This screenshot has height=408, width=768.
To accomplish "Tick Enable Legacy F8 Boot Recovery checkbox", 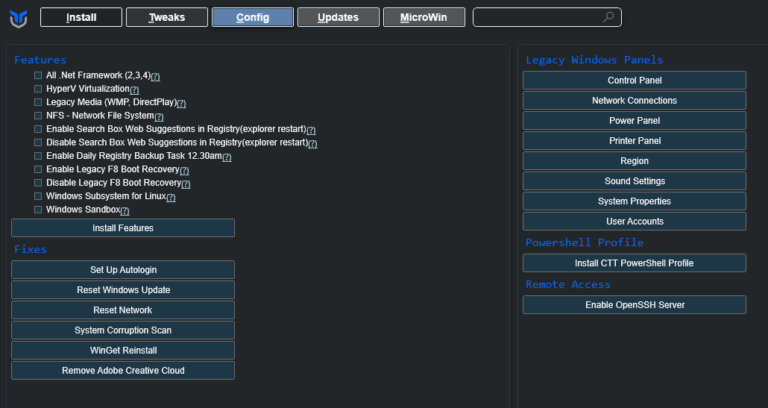I will point(38,169).
